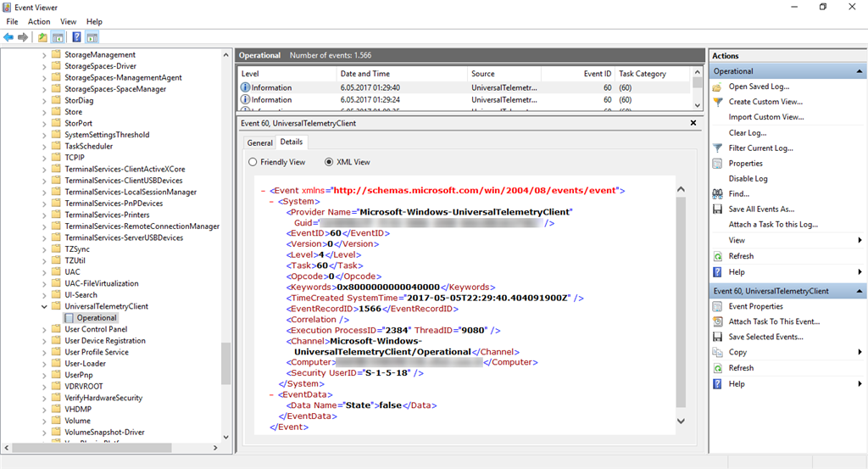The width and height of the screenshot is (868, 469).
Task: Collapse the System element in XML view
Action: [271, 202]
